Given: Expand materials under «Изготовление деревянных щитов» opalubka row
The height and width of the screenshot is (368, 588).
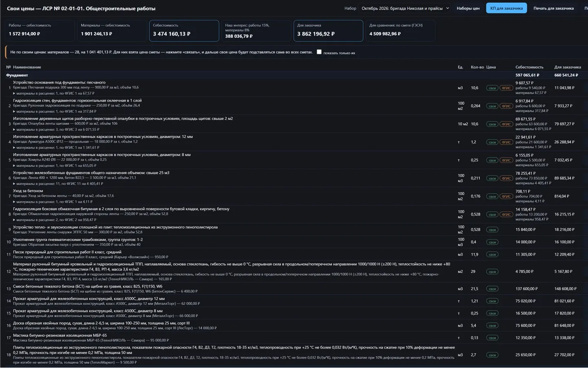Looking at the screenshot, I should click(x=56, y=129).
